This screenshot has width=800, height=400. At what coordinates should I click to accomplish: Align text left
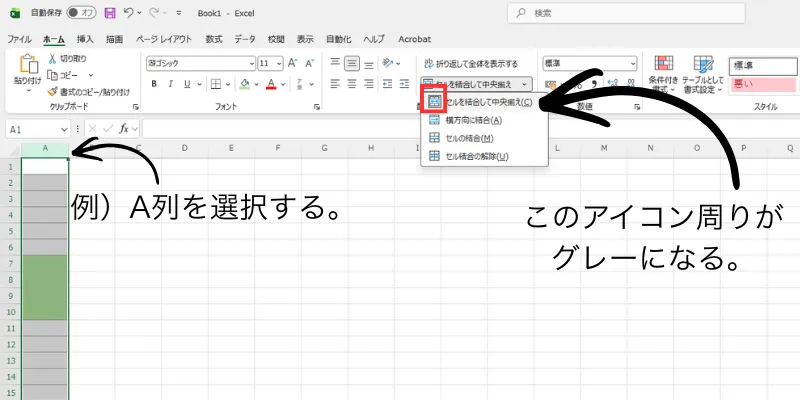[335, 83]
